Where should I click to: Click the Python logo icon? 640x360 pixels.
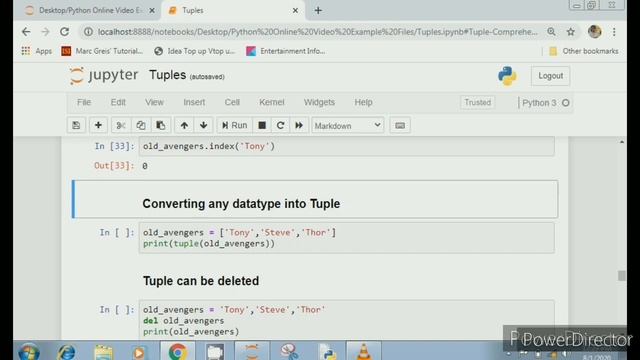pyautogui.click(x=507, y=76)
